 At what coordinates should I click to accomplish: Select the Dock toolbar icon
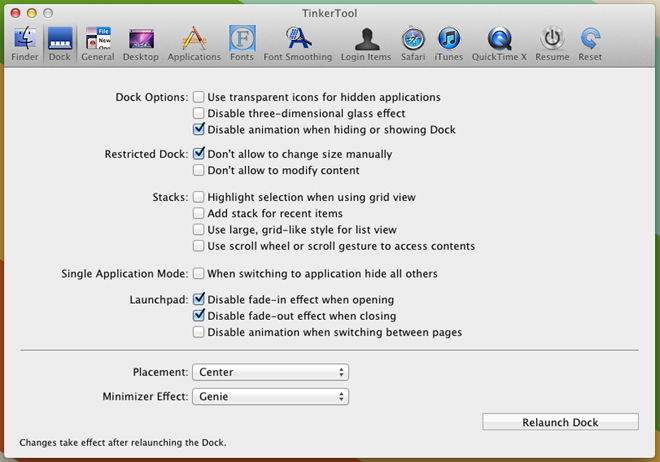[x=60, y=44]
